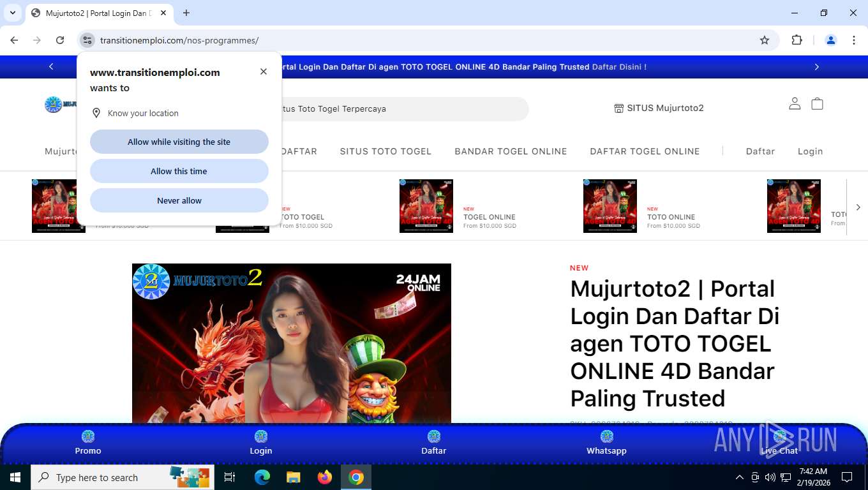Open Chrome's three-dot menu

tap(854, 40)
